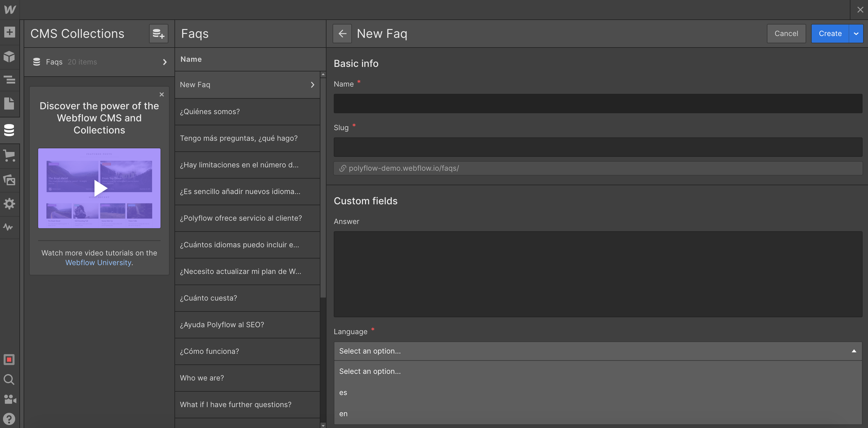This screenshot has width=868, height=428.
Task: Open '¿Hay limitaciones en el número d...' item
Action: pyautogui.click(x=247, y=165)
